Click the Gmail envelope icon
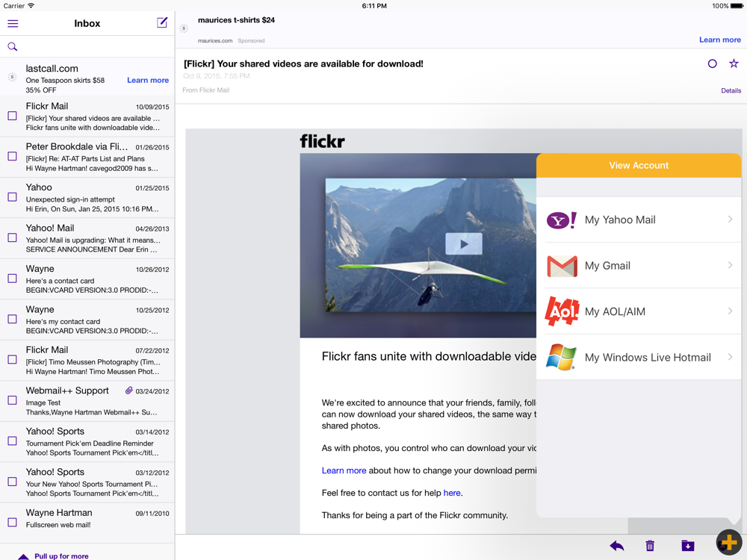 (x=562, y=266)
